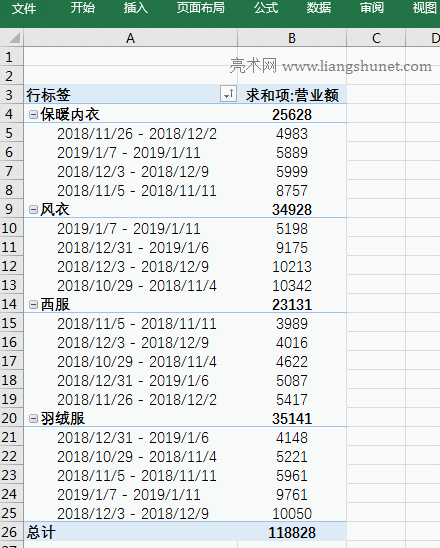Open the 页面布局 ribbon tab
440x548 pixels.
[201, 8]
